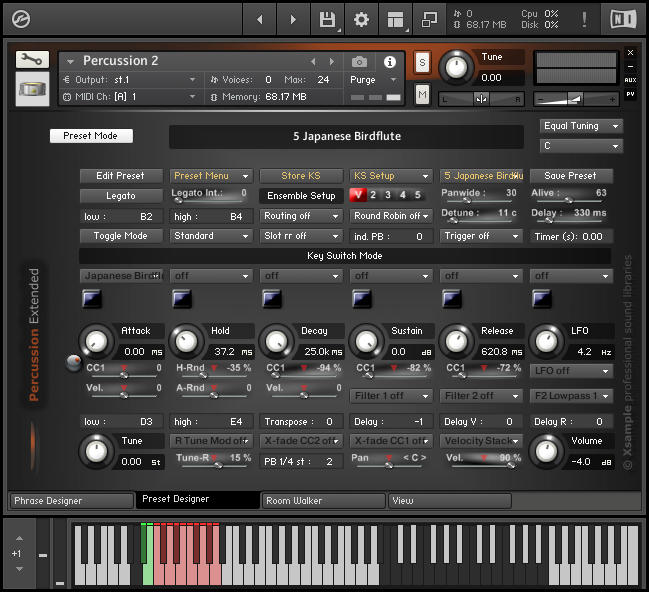The width and height of the screenshot is (649, 592).
Task: Open the Purge menu
Action: 374,79
